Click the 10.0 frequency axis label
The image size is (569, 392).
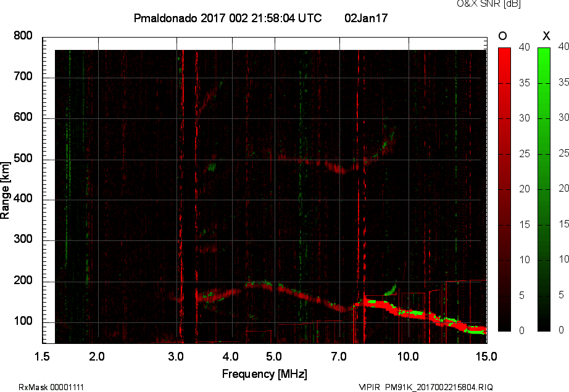click(x=408, y=356)
